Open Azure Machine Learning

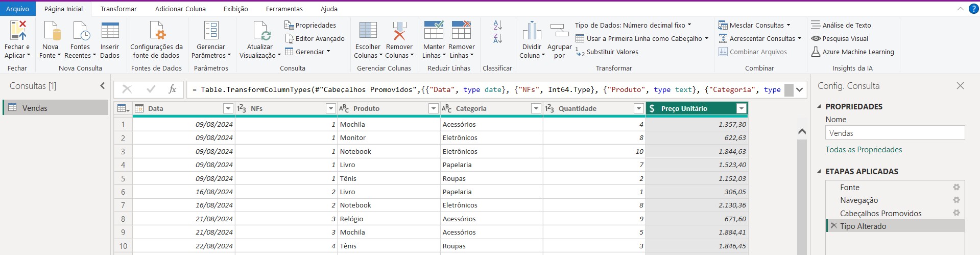point(852,52)
